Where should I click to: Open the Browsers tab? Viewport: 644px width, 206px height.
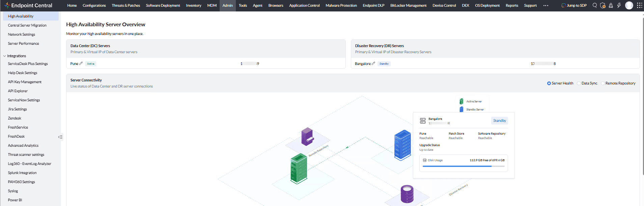click(276, 5)
